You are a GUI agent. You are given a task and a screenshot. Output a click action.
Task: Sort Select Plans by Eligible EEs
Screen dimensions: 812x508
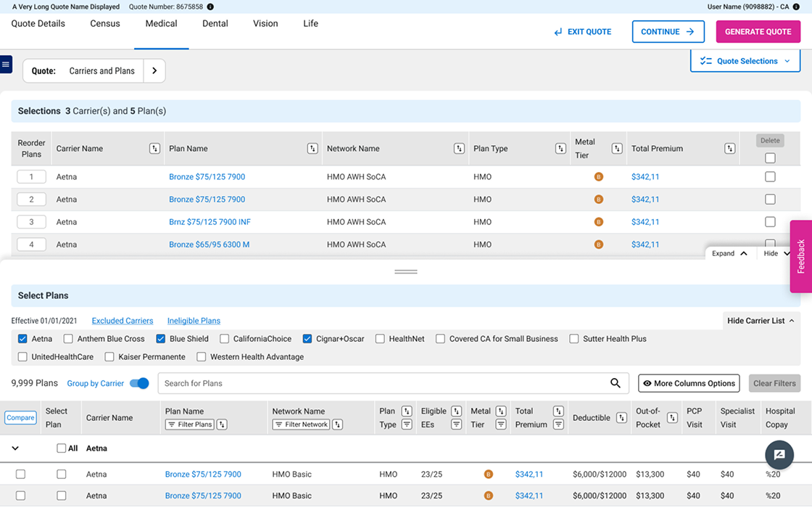(x=456, y=411)
